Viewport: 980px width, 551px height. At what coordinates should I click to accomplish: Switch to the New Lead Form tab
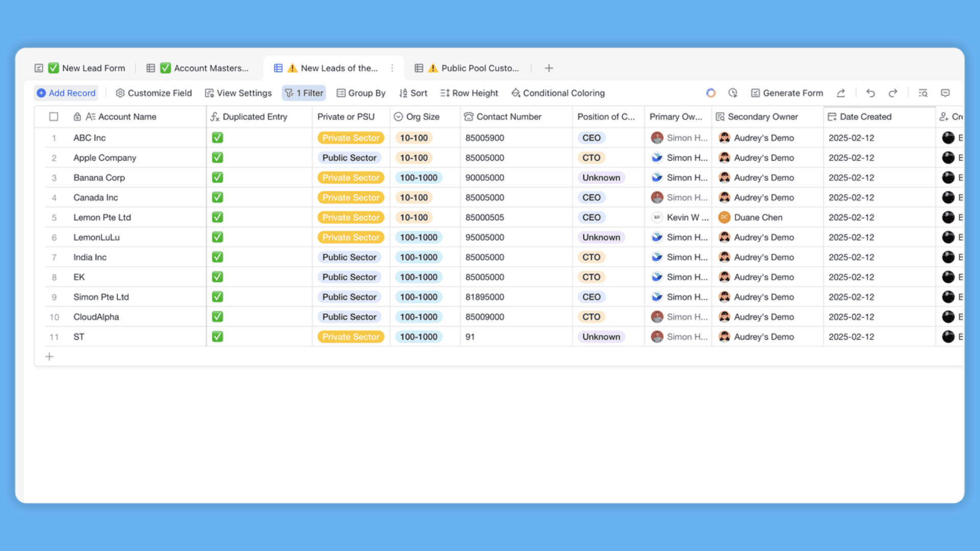coord(80,68)
